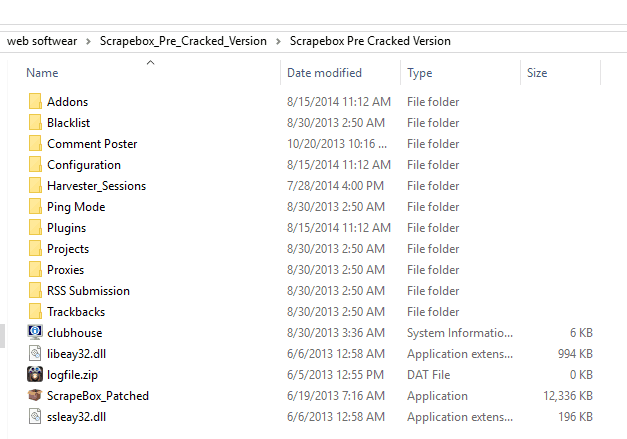Screen dimensions: 627x439
Task: Click the '12,336 KB' size value
Action: click(568, 395)
